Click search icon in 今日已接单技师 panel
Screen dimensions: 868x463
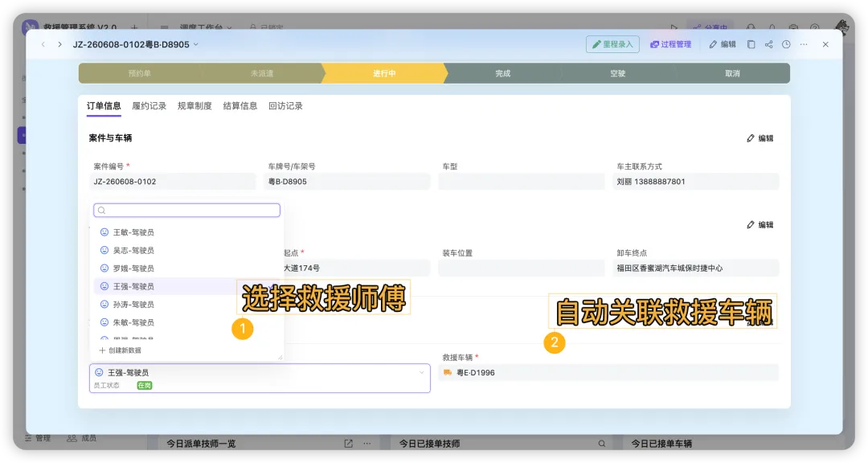(602, 444)
